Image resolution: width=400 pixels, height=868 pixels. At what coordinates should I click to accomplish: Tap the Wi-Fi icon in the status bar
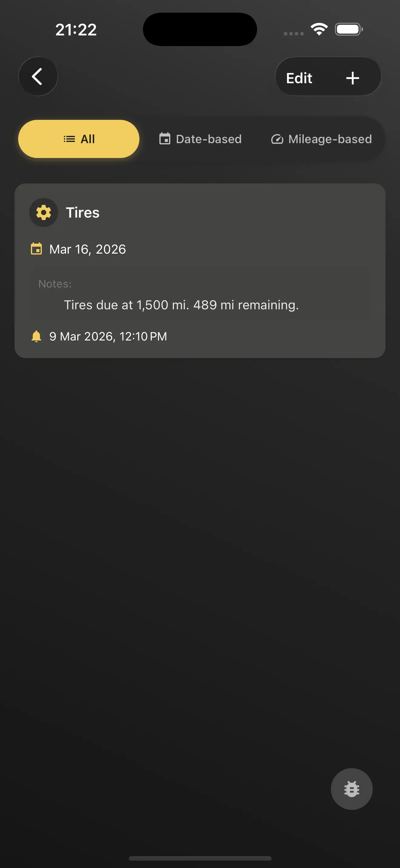coord(318,29)
